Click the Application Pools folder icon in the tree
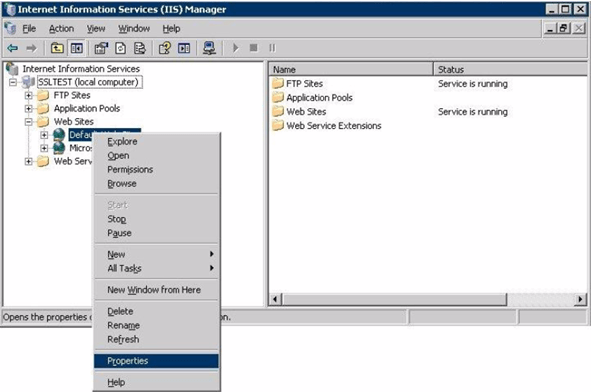The height and width of the screenshot is (392, 591). 43,109
